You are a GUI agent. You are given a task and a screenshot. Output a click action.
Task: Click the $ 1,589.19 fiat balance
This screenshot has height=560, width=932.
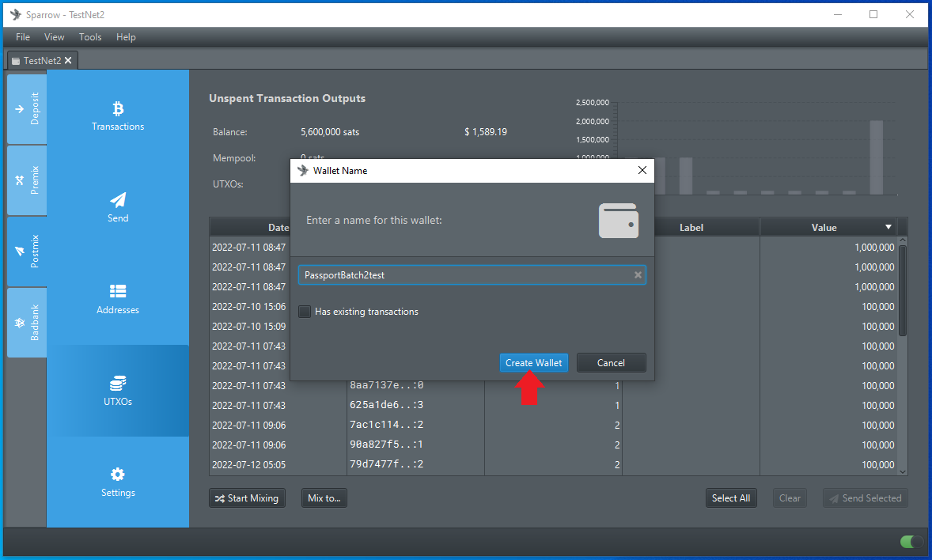coord(486,132)
